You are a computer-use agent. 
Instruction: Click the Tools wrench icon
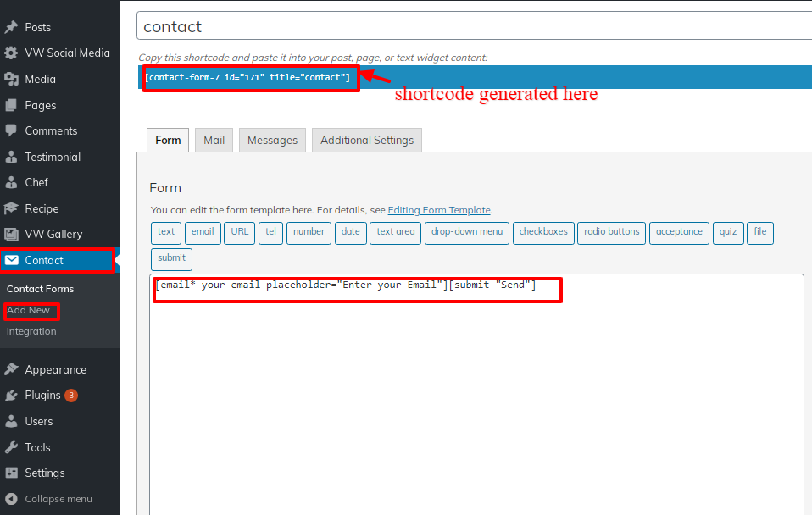click(11, 447)
